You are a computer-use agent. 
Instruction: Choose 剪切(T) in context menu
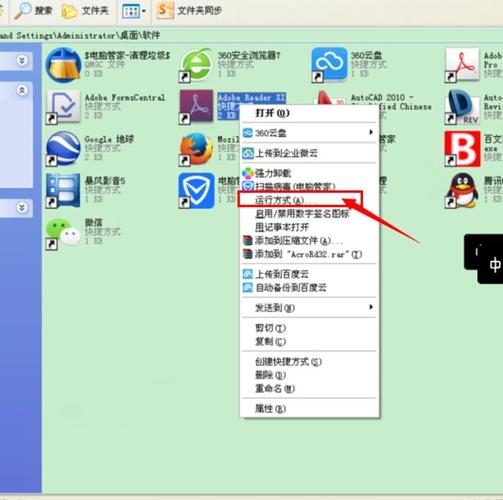tap(310, 328)
